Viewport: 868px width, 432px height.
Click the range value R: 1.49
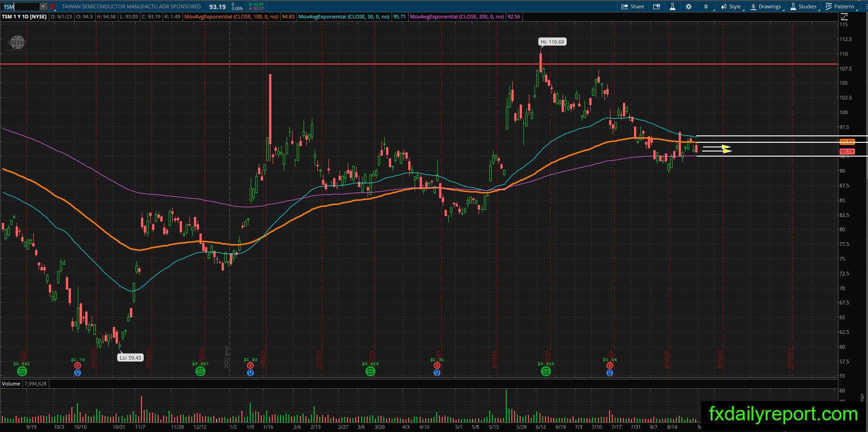click(172, 17)
